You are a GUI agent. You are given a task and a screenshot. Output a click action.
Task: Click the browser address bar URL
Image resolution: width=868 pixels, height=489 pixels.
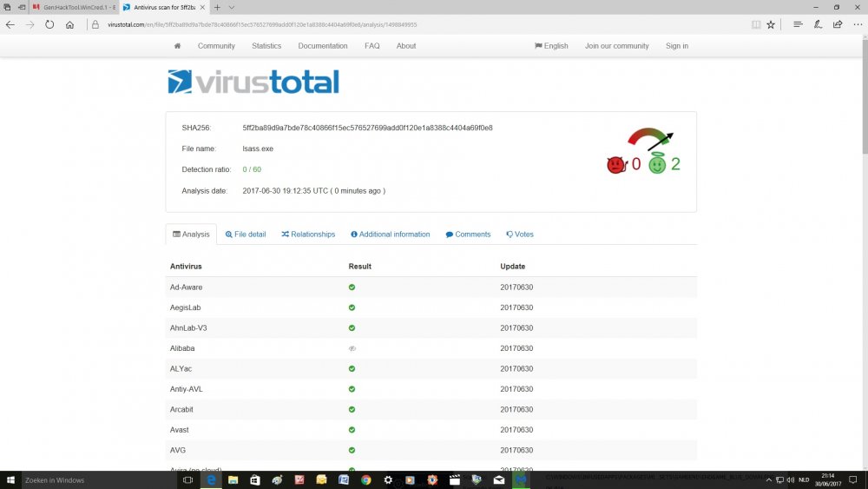(x=262, y=24)
